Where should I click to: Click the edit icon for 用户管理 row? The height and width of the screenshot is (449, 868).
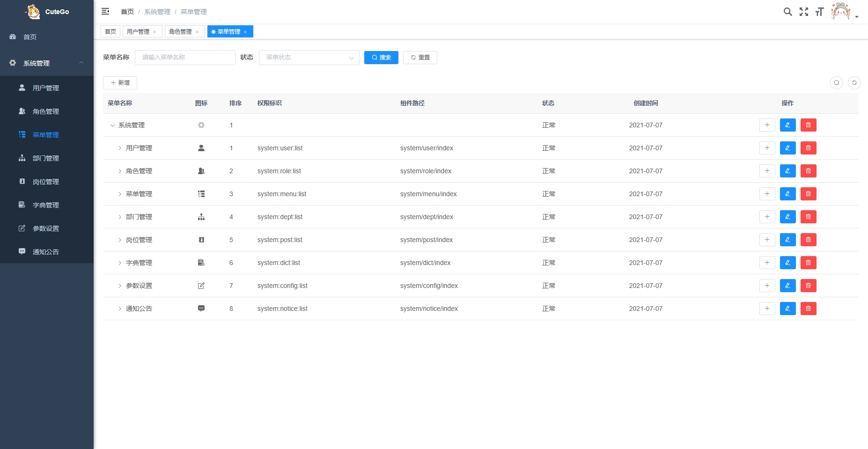click(x=788, y=148)
